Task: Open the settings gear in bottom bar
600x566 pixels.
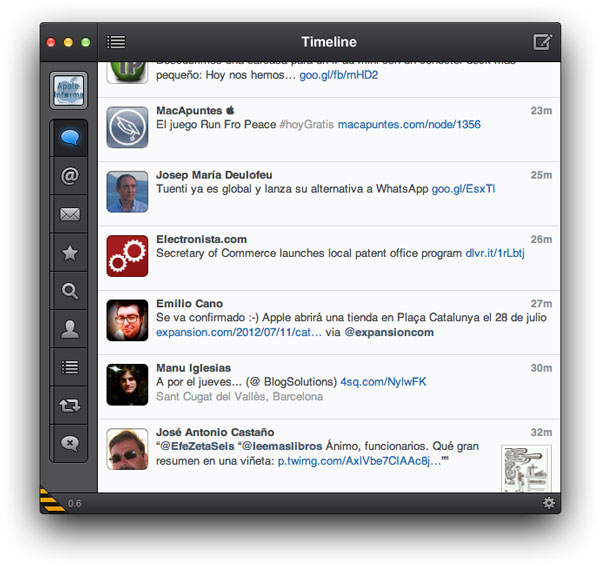Action: [x=549, y=503]
